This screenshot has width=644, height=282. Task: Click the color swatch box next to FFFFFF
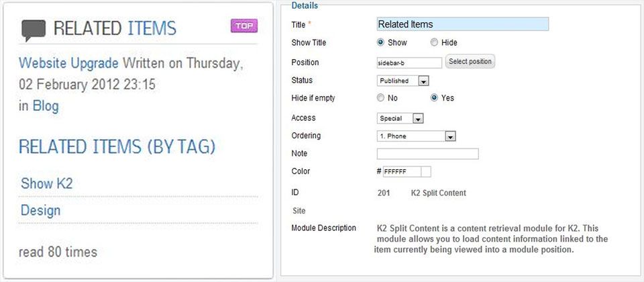[x=427, y=171]
